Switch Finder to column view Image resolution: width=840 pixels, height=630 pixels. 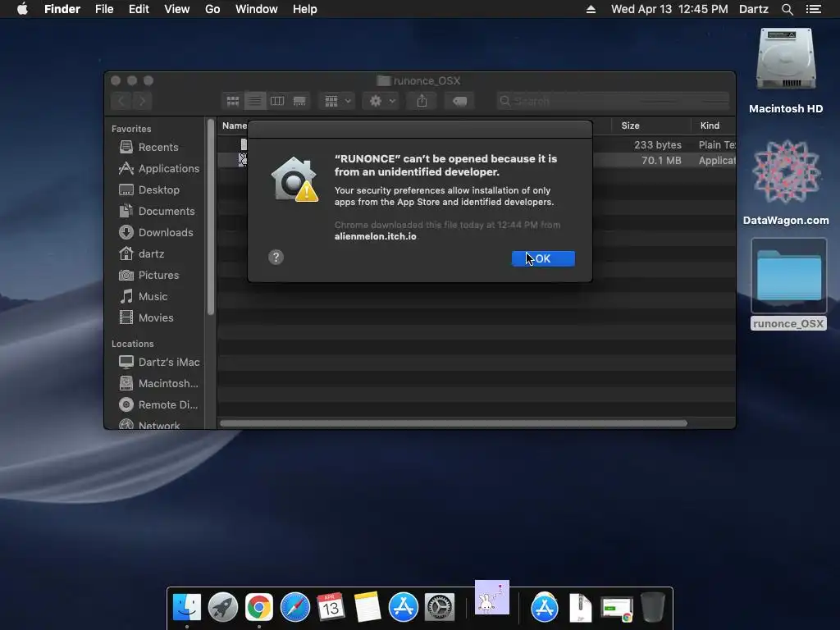[x=277, y=101]
